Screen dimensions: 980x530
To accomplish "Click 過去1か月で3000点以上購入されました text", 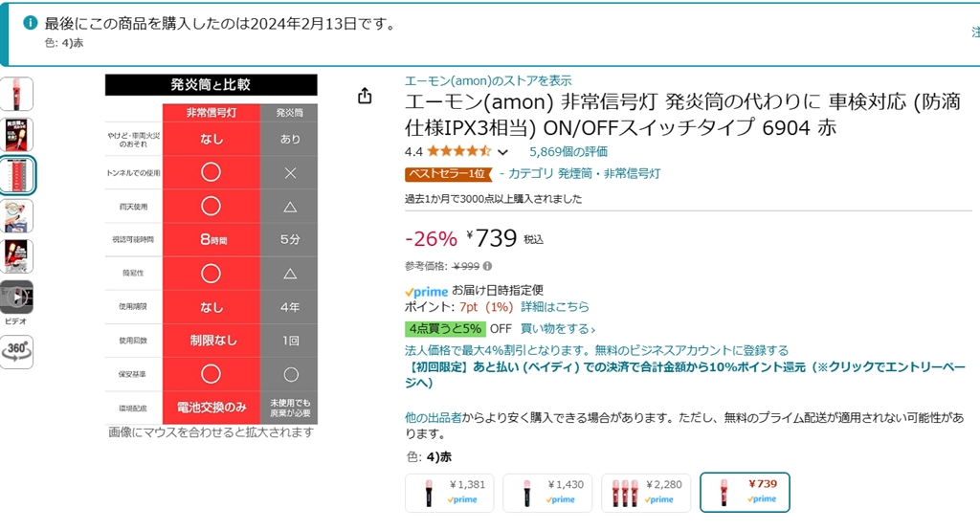I will (493, 199).
